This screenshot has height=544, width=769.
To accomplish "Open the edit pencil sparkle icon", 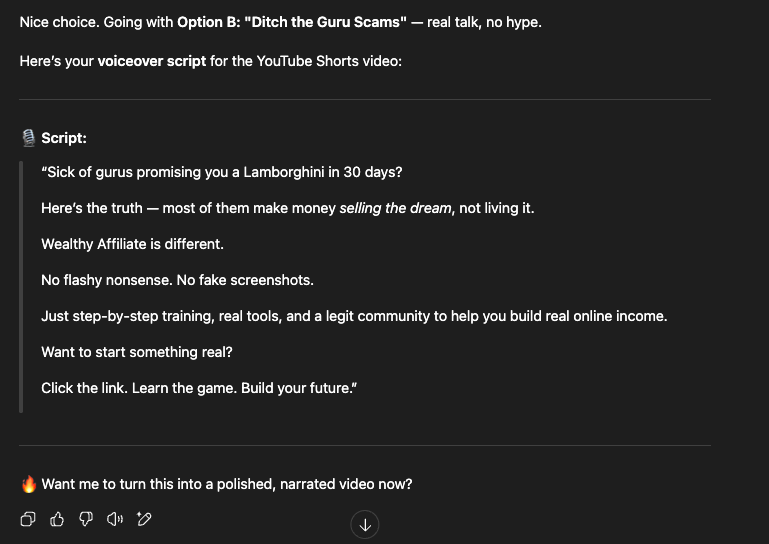I will click(x=144, y=519).
